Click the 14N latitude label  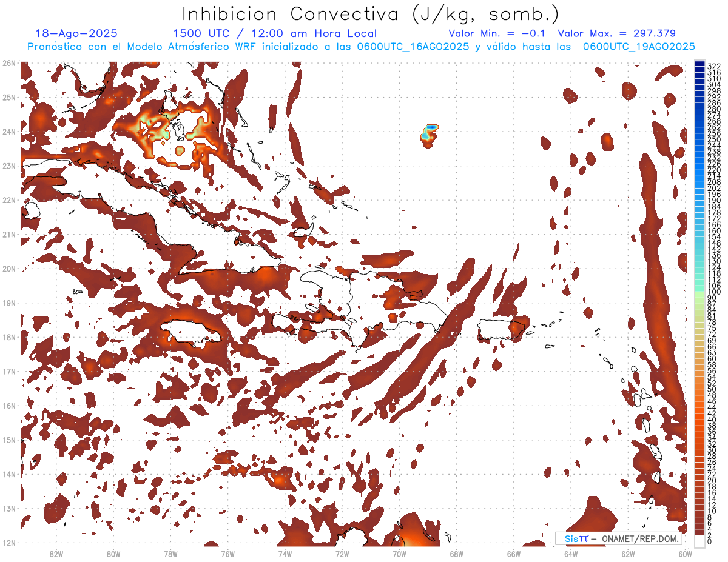9,474
